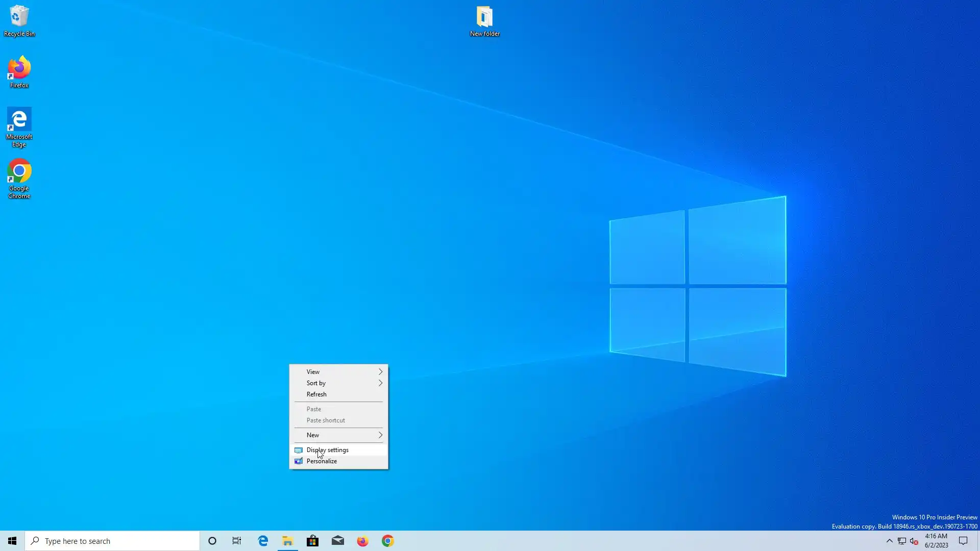This screenshot has width=980, height=551.
Task: Select the Firefox desktop shortcut
Action: 19,71
